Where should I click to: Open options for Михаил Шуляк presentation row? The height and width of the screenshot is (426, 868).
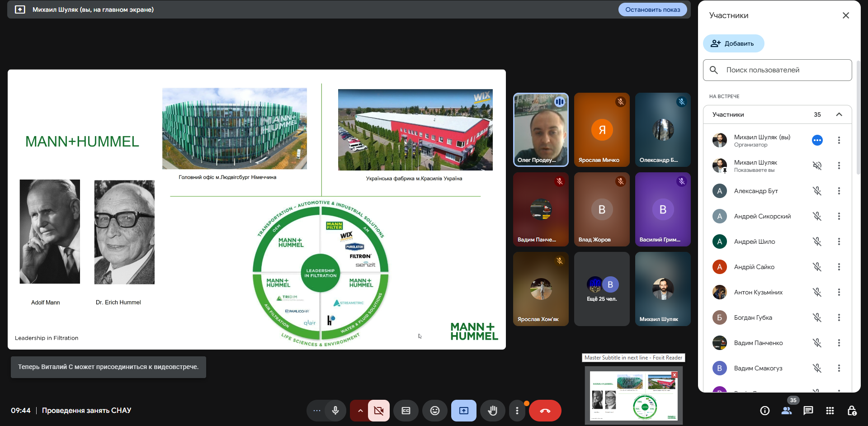coord(839,166)
